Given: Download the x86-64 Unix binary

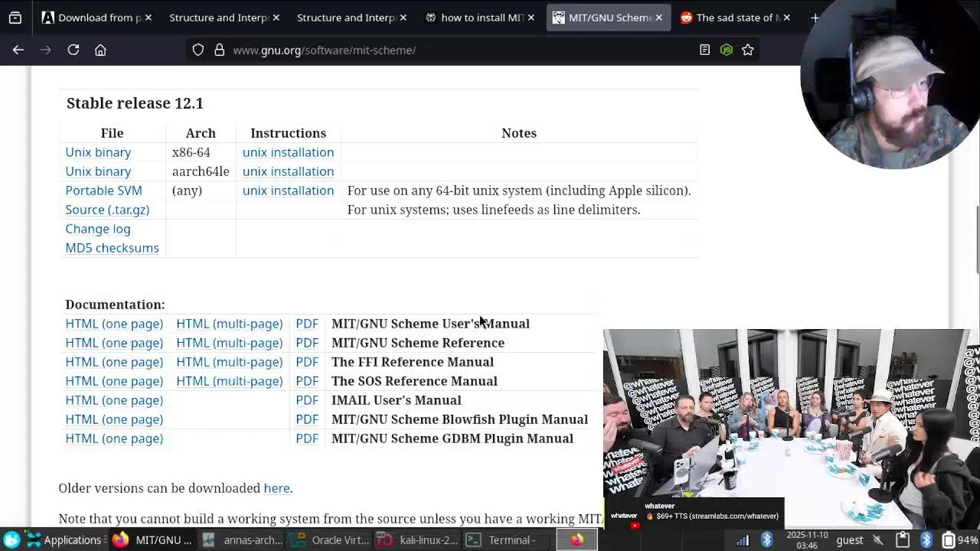Looking at the screenshot, I should [98, 152].
